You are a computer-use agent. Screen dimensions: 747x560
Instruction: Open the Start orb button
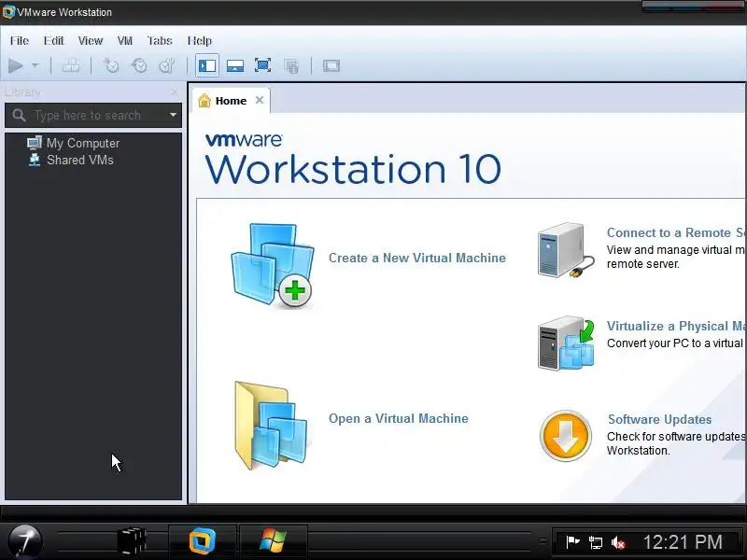click(x=25, y=541)
